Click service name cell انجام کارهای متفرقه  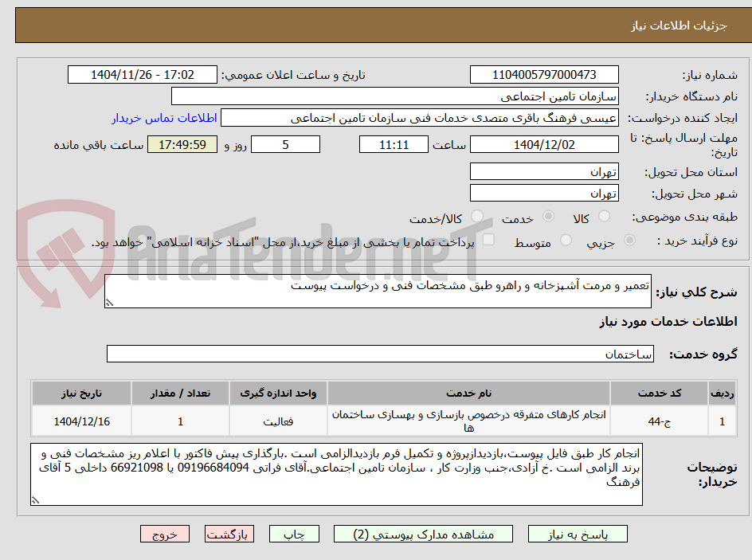click(x=468, y=421)
